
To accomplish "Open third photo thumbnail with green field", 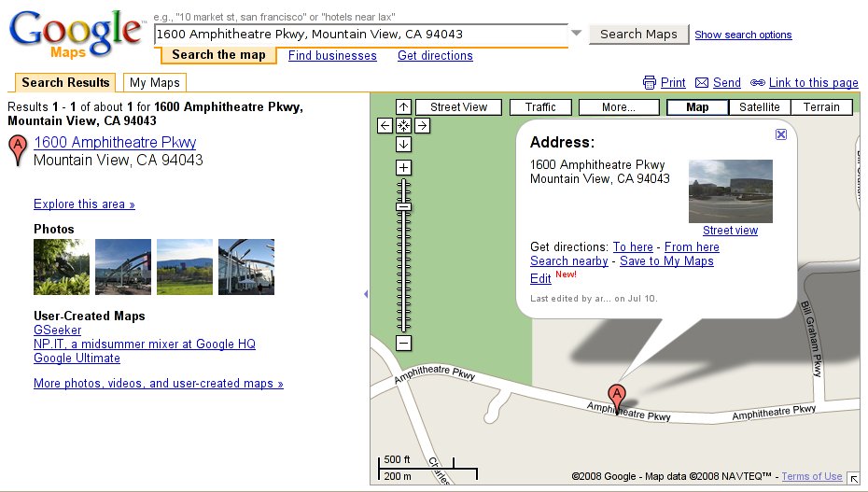I will tap(185, 267).
